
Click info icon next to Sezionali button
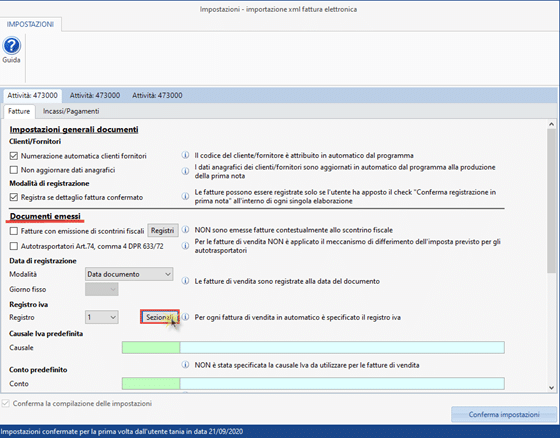pyautogui.click(x=185, y=317)
